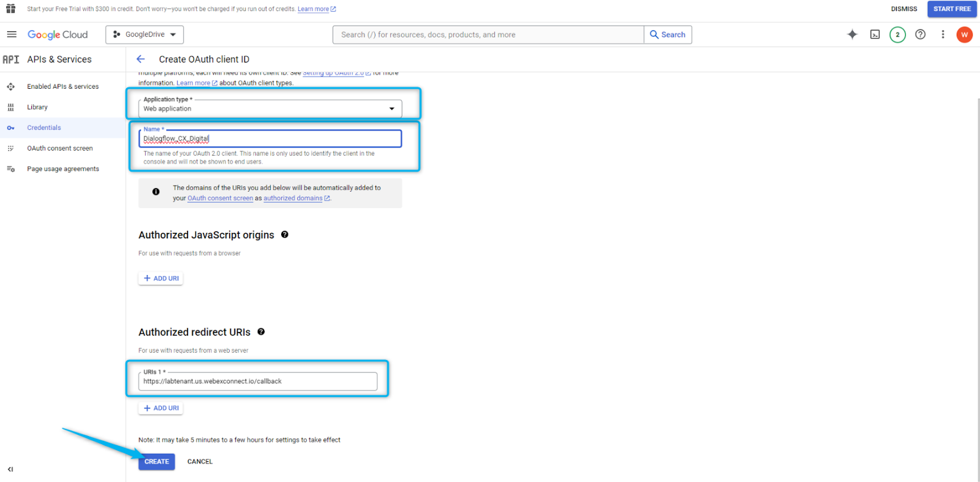This screenshot has width=980, height=482.
Task: Show help for Authorized redirect URIs
Action: [261, 332]
